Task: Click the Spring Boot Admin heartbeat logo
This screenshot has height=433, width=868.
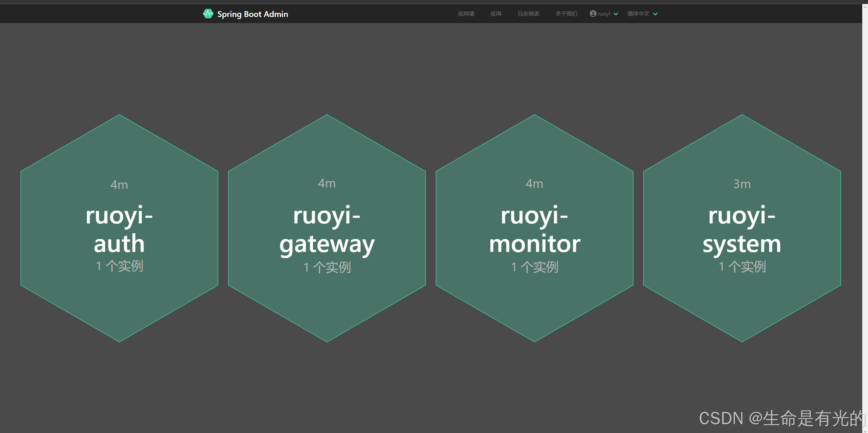Action: pos(208,14)
